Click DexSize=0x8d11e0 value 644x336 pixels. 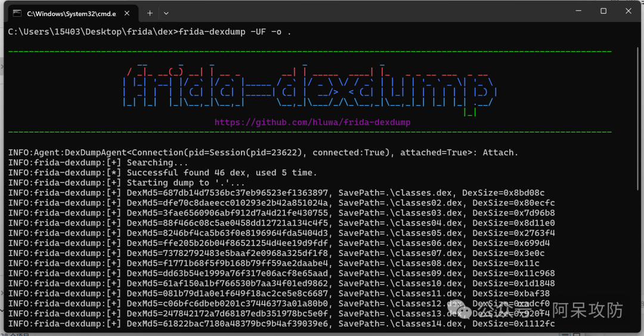513,223
